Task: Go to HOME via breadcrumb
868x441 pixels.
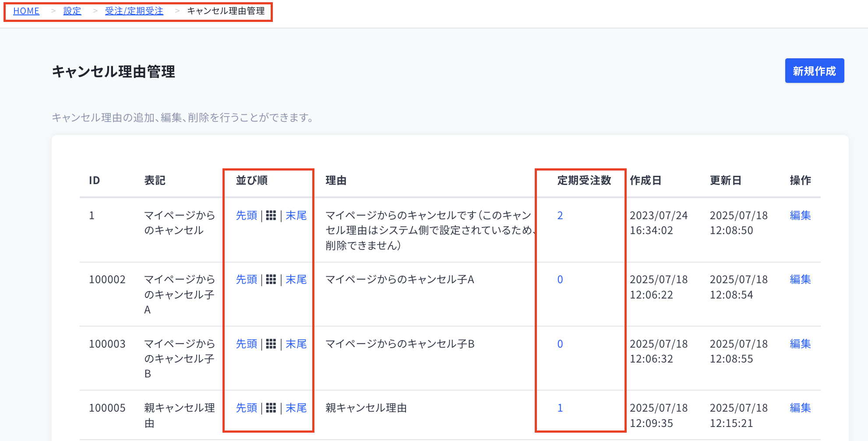Action: pyautogui.click(x=26, y=11)
